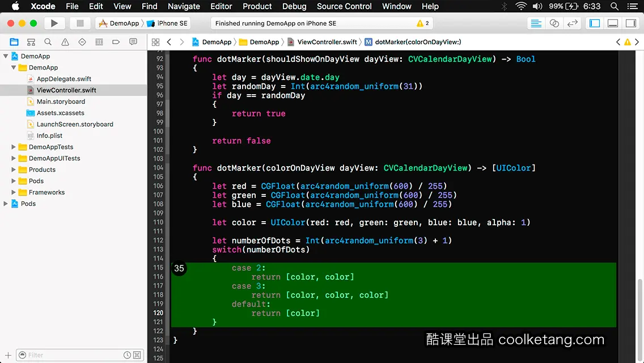Screen dimensions: 644x363
Task: Open the Debug navigator
Action: tap(99, 42)
